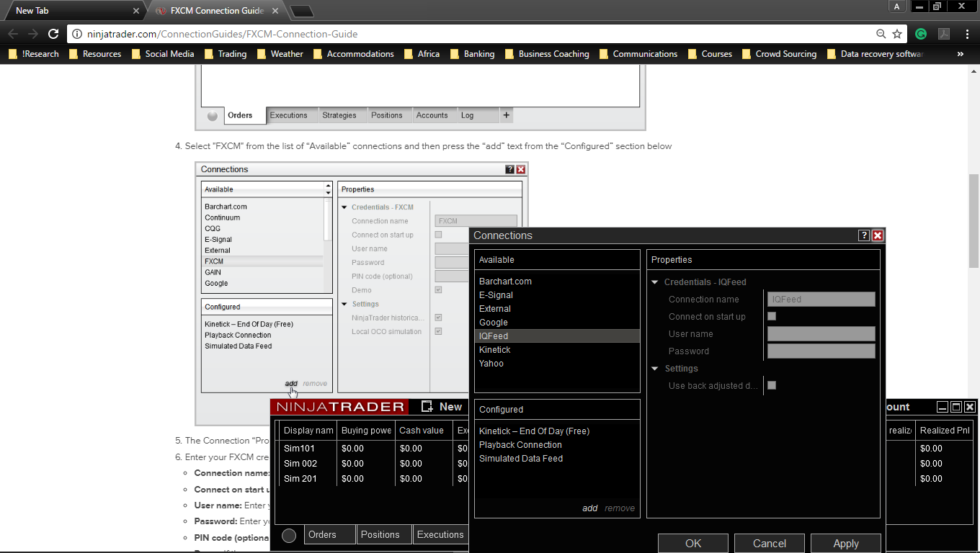Open the New menu in NinjaTrader
Viewport: 980px width, 553px height.
point(442,407)
